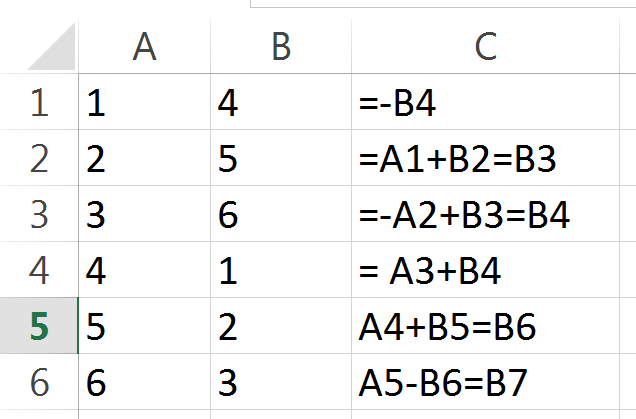Select column B header
The height and width of the screenshot is (419, 636).
[281, 46]
